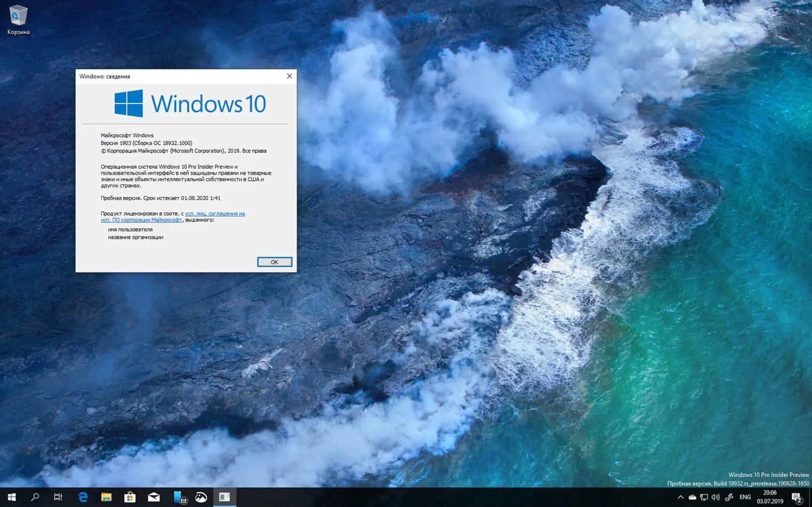Open File Explorer from the taskbar

click(106, 497)
